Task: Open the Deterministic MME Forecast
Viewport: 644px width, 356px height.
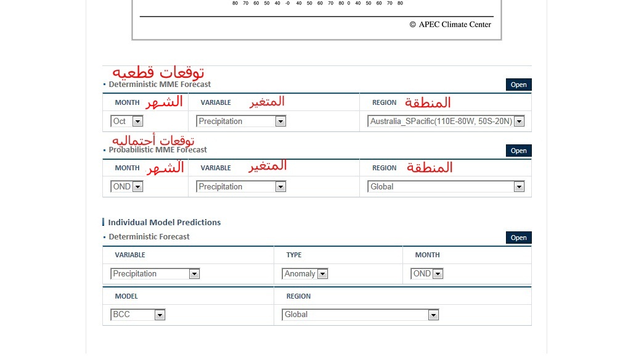Action: coord(518,85)
